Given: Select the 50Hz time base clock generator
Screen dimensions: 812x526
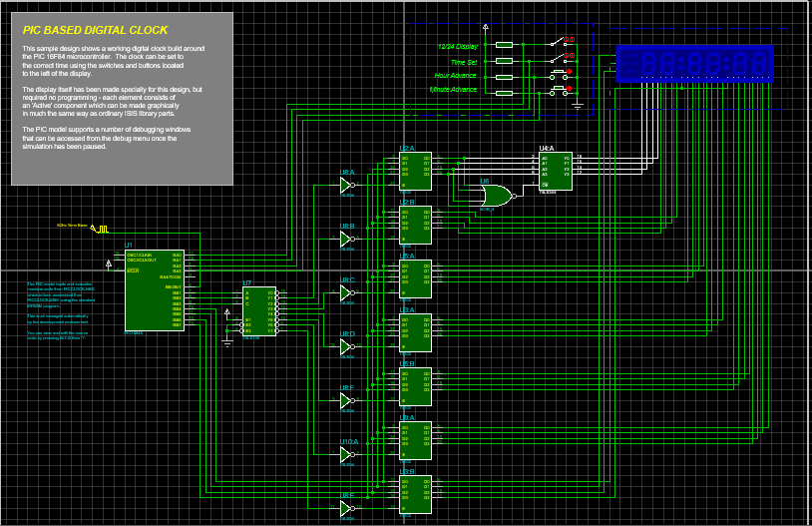Looking at the screenshot, I should tap(101, 229).
